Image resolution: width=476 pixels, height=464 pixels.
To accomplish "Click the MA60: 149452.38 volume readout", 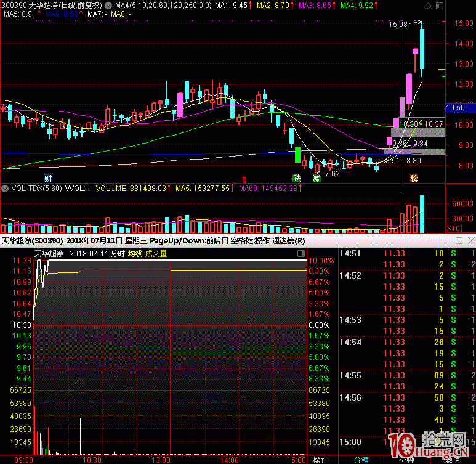I will [270, 189].
